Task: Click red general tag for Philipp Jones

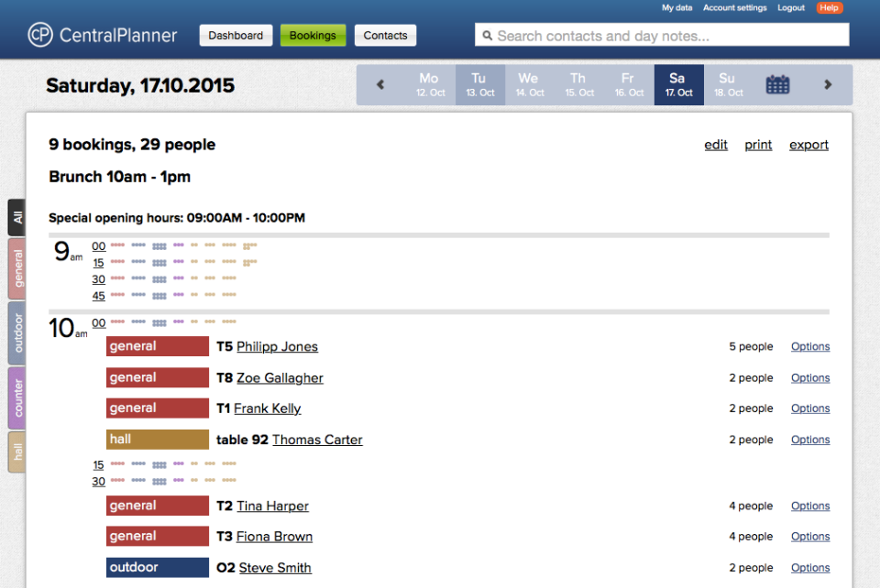Action: click(x=158, y=346)
